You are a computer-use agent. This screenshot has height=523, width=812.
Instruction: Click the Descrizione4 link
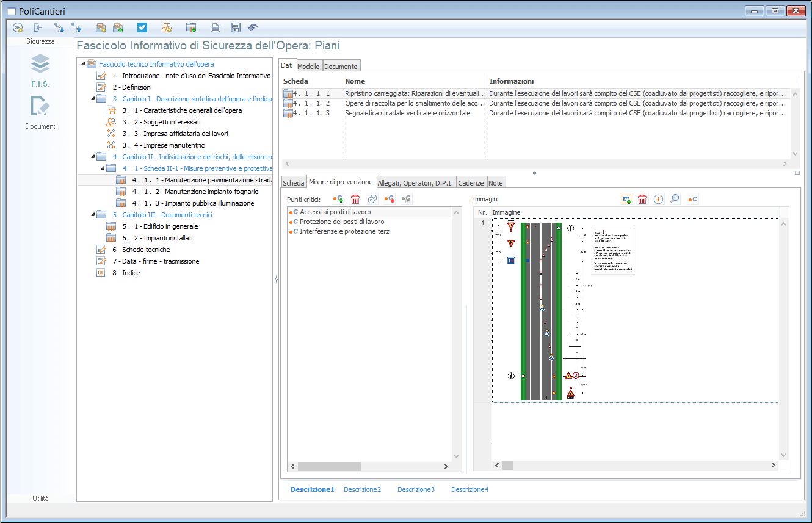point(469,489)
